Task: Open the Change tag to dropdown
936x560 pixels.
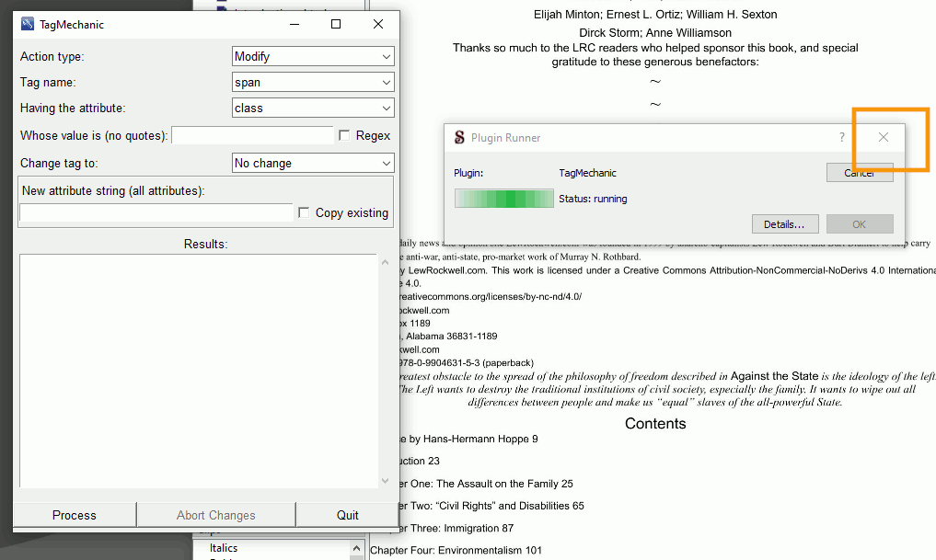Action: click(x=313, y=164)
